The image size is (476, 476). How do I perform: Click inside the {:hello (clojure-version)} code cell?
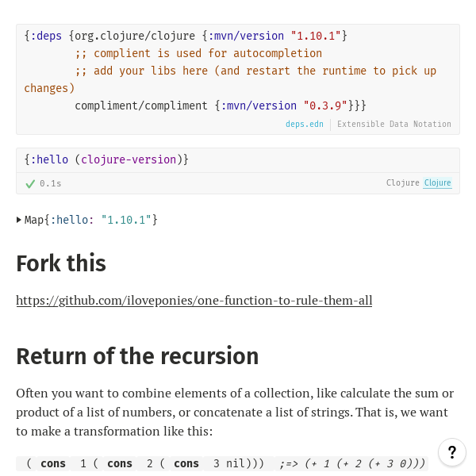(238, 159)
